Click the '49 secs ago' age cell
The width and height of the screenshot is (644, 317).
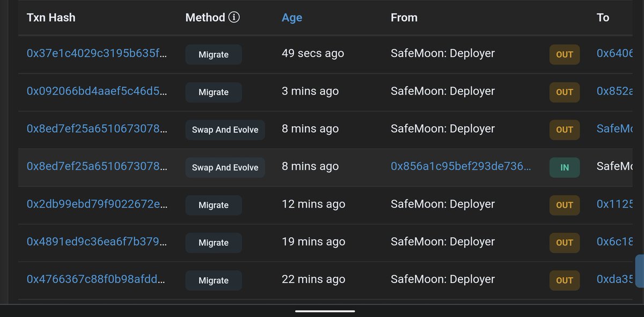point(313,54)
